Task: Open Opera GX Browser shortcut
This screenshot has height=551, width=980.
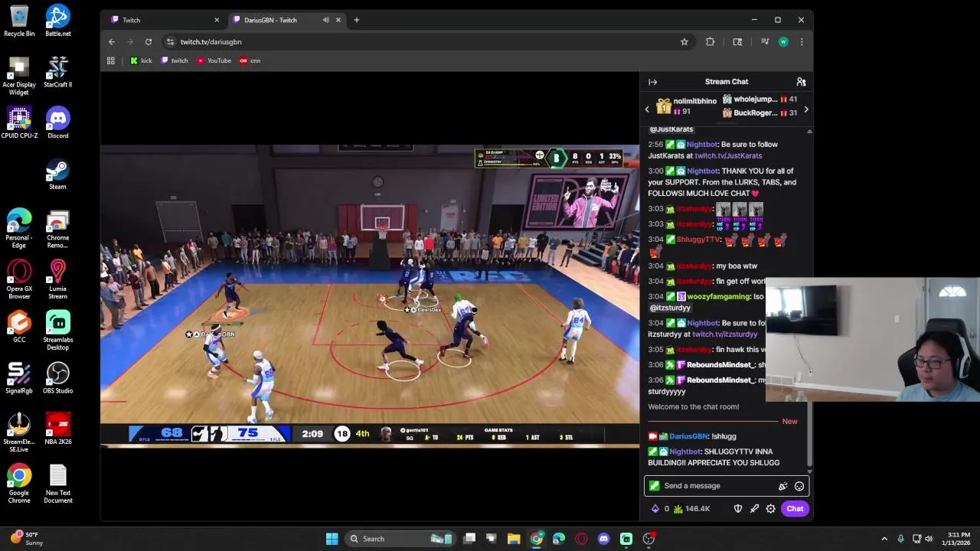Action: tap(19, 279)
